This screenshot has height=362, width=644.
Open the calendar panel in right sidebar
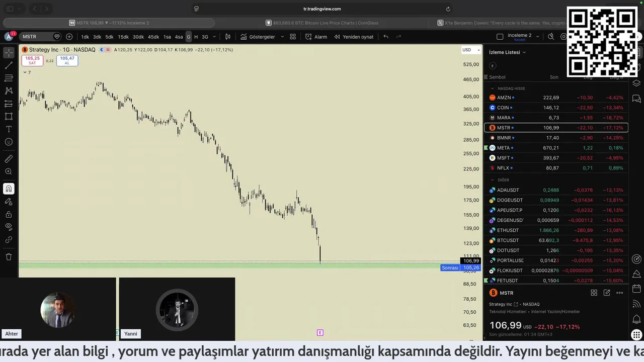(x=636, y=289)
